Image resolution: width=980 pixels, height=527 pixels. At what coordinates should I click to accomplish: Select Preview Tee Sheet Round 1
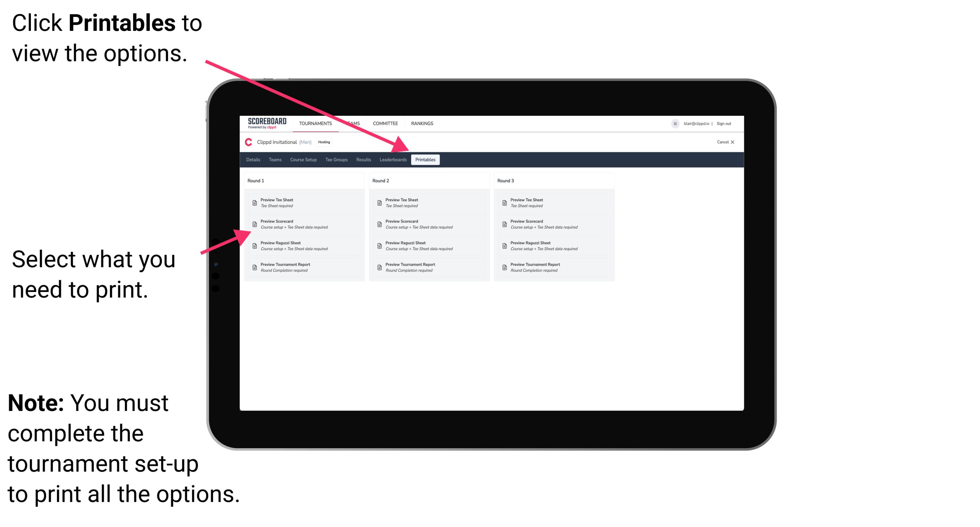click(303, 203)
